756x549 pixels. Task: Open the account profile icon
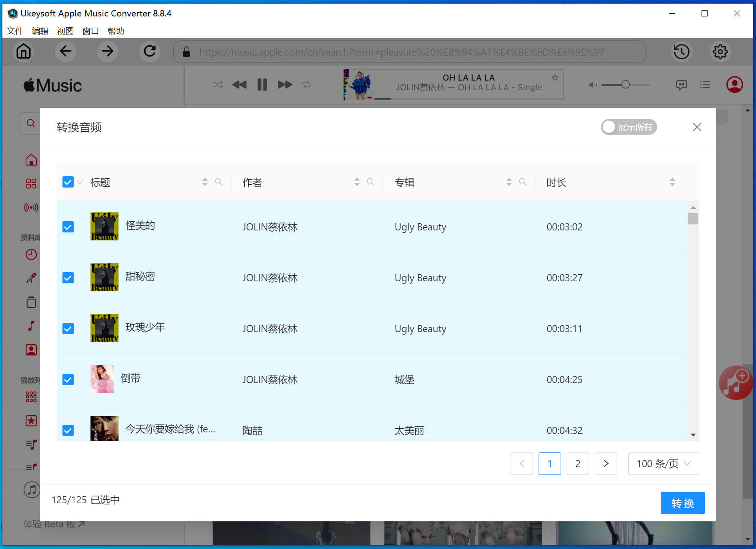(x=734, y=85)
